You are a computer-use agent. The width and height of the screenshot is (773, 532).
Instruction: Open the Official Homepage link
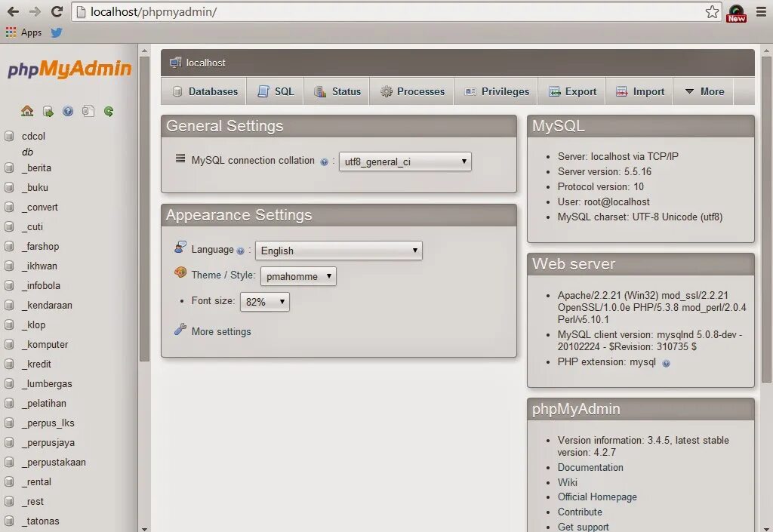[x=597, y=497]
